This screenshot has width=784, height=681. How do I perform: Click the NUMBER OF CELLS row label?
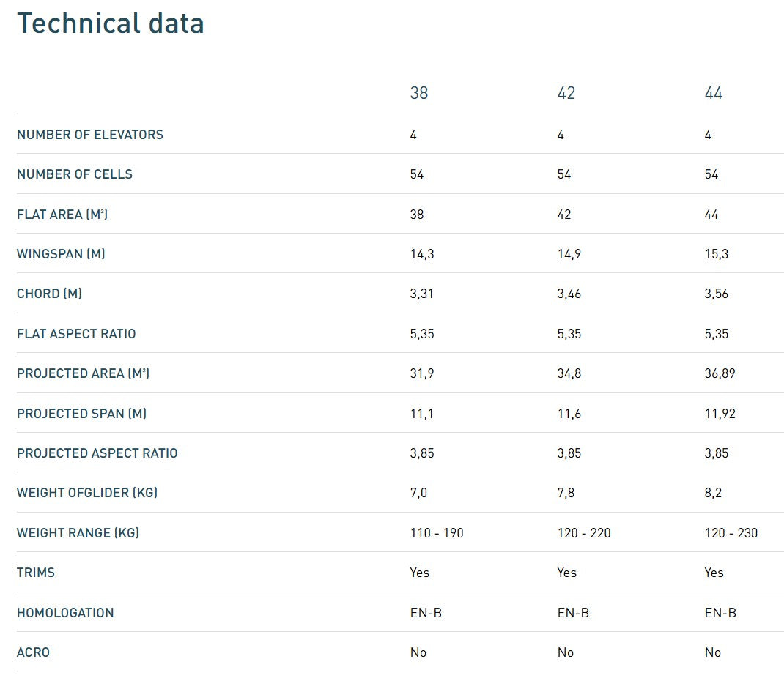click(75, 174)
